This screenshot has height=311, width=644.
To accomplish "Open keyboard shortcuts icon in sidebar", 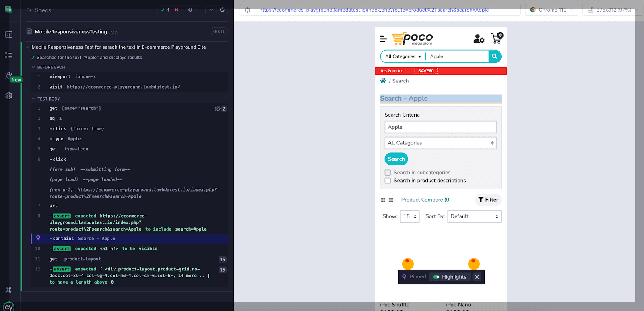I will [x=8, y=290].
